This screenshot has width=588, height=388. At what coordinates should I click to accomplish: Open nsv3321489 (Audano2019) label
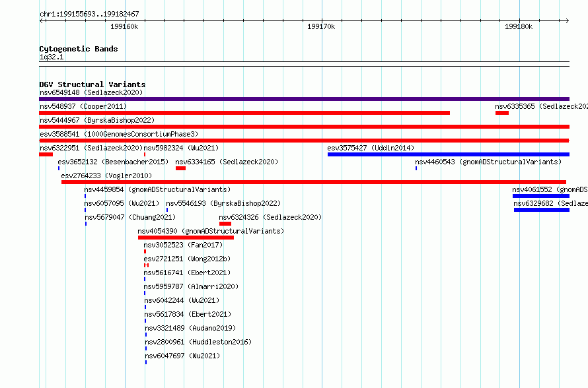[190, 328]
